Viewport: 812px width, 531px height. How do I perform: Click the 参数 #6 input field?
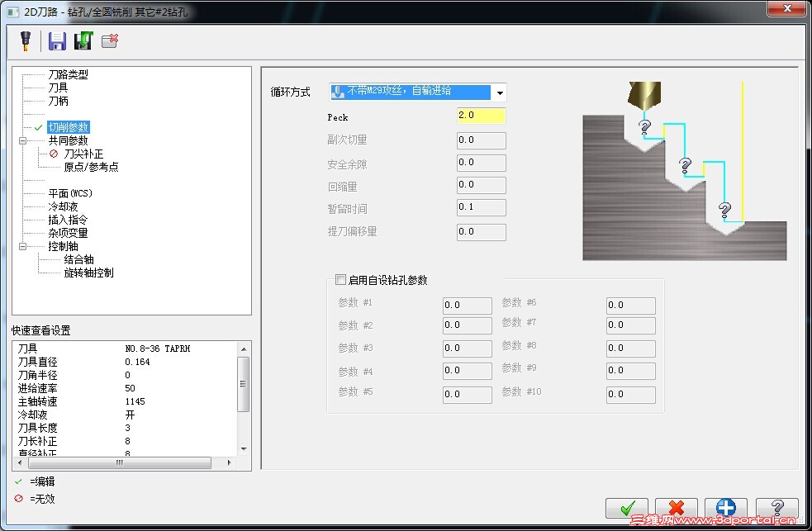click(x=631, y=306)
